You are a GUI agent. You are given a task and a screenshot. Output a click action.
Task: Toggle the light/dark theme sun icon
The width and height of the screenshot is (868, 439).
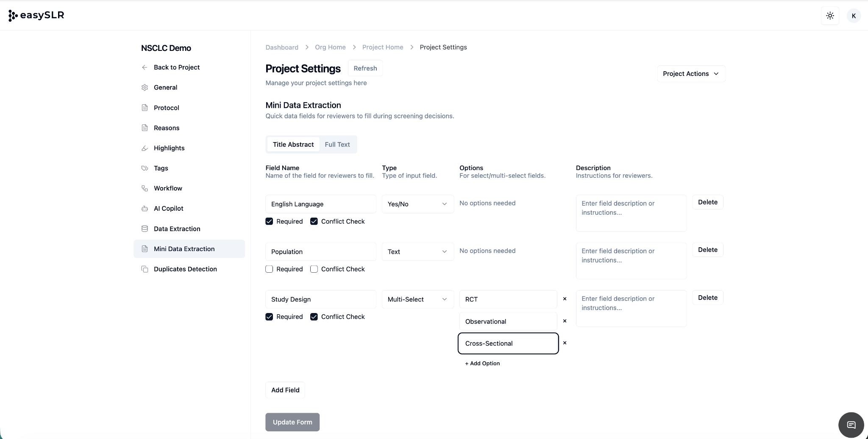click(x=830, y=16)
